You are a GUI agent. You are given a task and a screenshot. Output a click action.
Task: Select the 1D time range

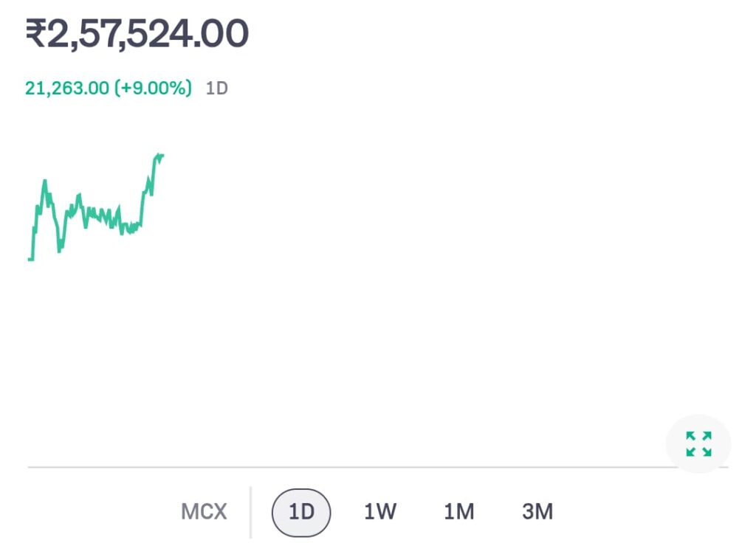click(x=301, y=512)
